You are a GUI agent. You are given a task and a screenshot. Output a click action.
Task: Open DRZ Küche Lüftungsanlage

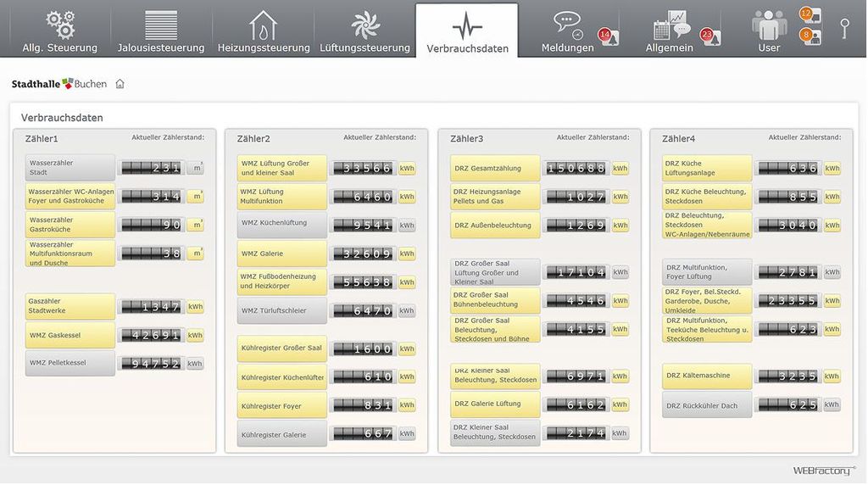707,168
